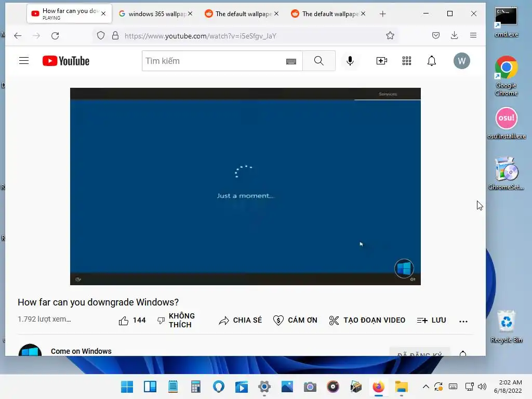Bookmark this page with the star

390,36
